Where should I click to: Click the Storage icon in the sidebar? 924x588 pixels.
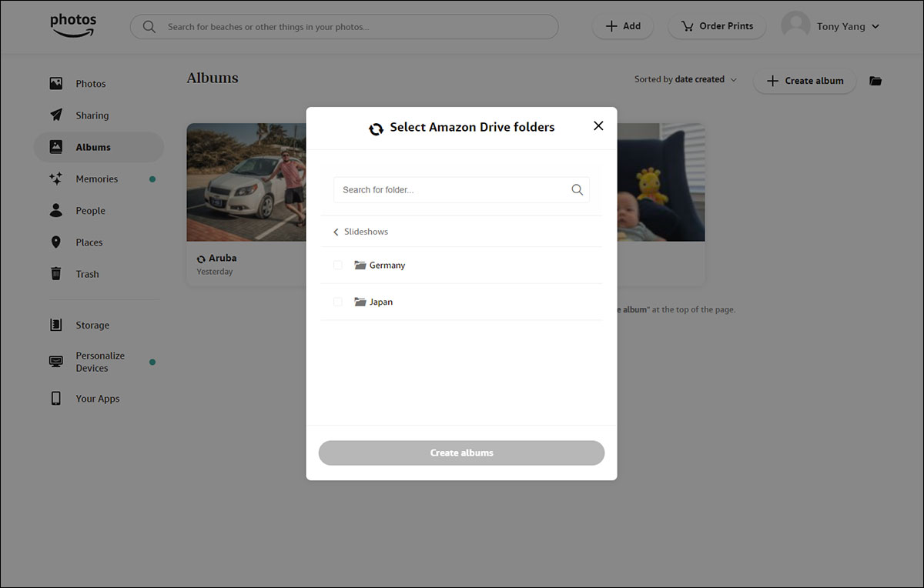(56, 325)
